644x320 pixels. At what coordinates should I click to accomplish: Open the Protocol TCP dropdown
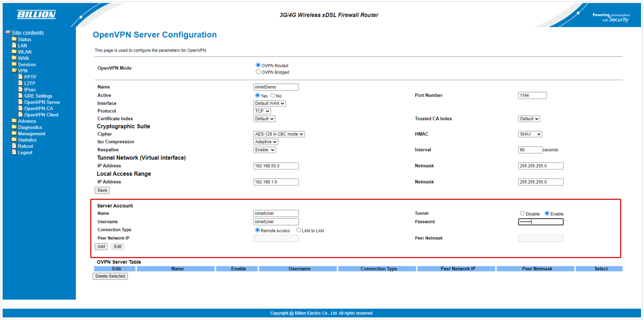pos(262,111)
